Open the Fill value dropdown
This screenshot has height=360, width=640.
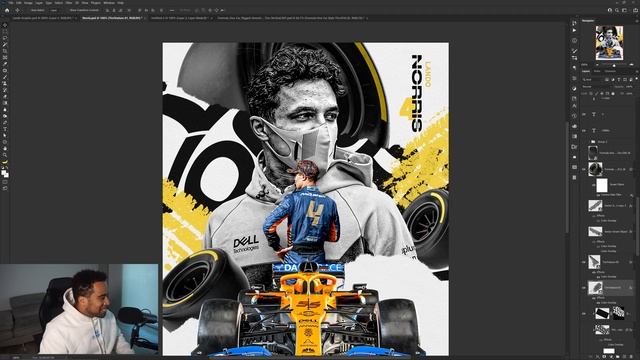(630, 93)
